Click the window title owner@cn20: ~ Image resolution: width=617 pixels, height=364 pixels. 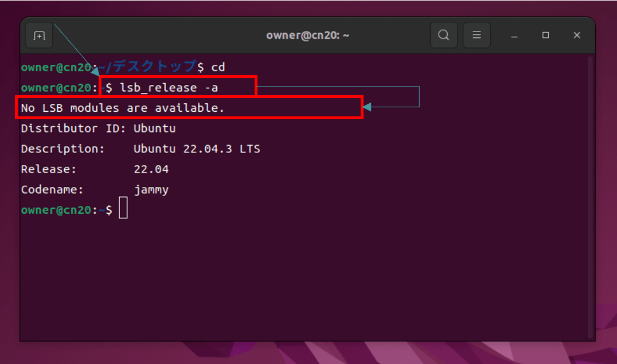pos(307,36)
